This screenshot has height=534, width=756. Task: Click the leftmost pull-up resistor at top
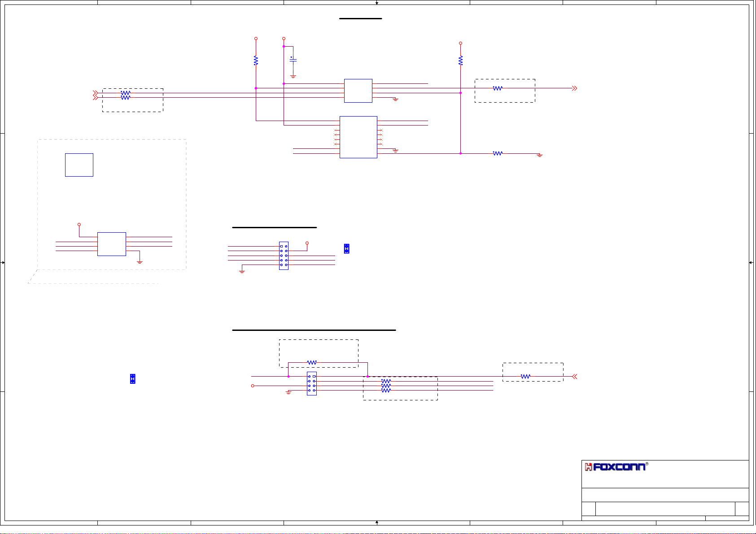click(x=256, y=61)
